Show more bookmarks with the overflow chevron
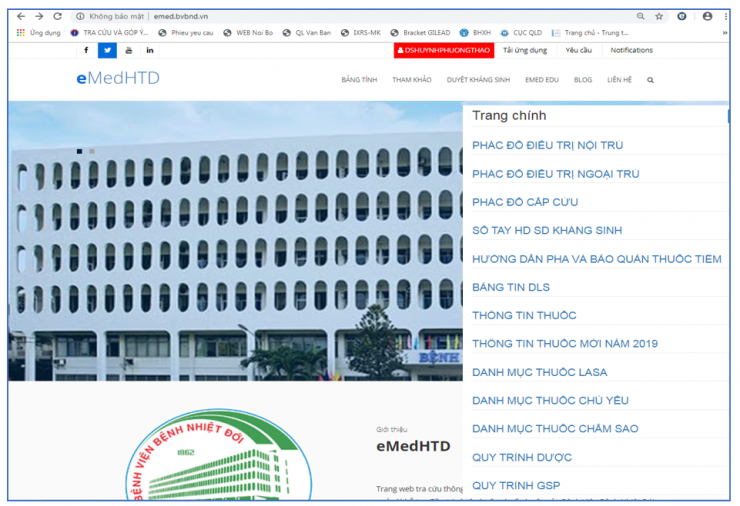 [725, 33]
